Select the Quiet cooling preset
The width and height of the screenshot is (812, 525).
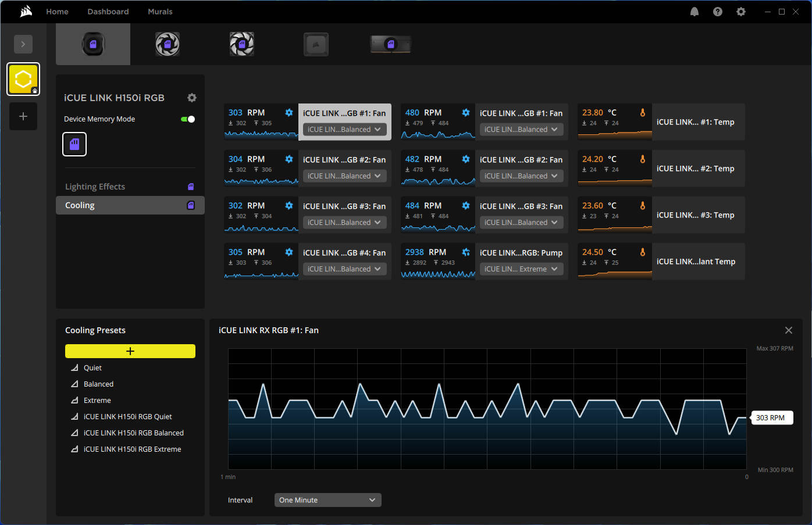pos(92,368)
